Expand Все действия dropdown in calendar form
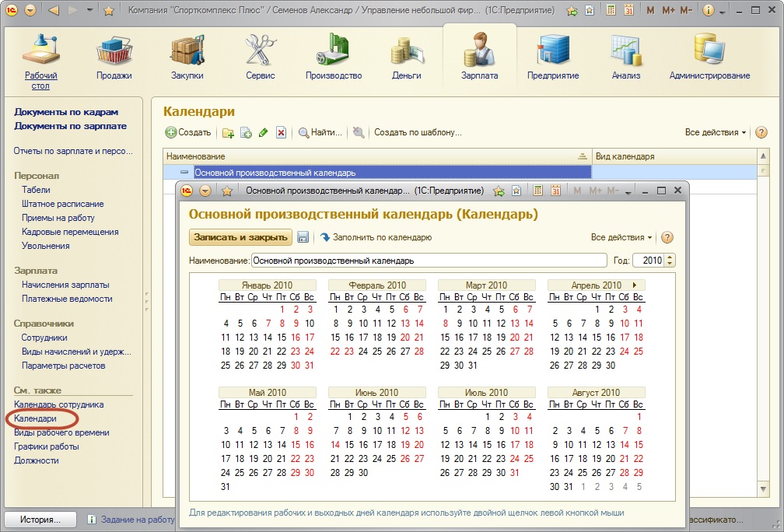This screenshot has width=784, height=532. (621, 237)
